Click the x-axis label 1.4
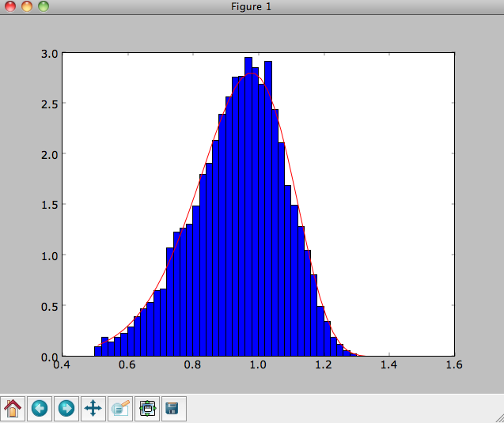The height and width of the screenshot is (423, 504). pyautogui.click(x=388, y=364)
